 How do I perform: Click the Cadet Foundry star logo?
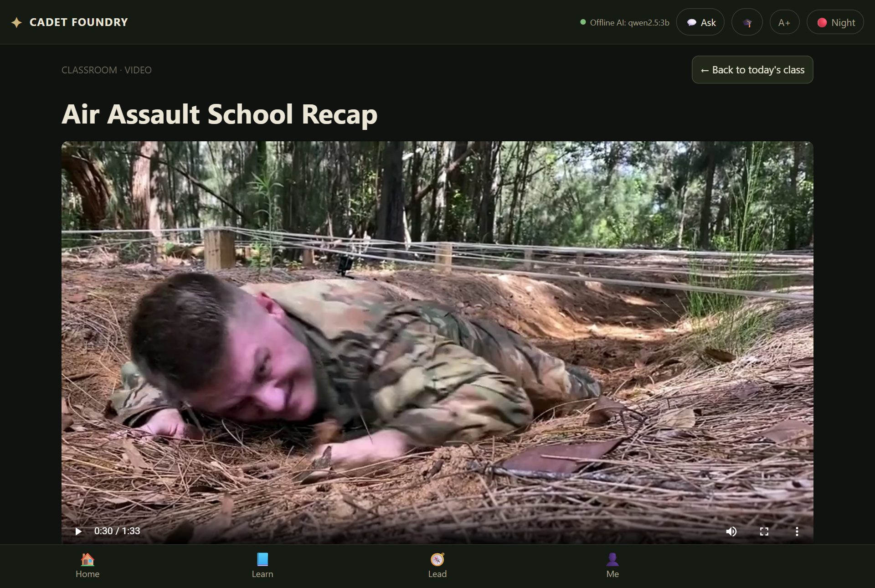tap(16, 22)
